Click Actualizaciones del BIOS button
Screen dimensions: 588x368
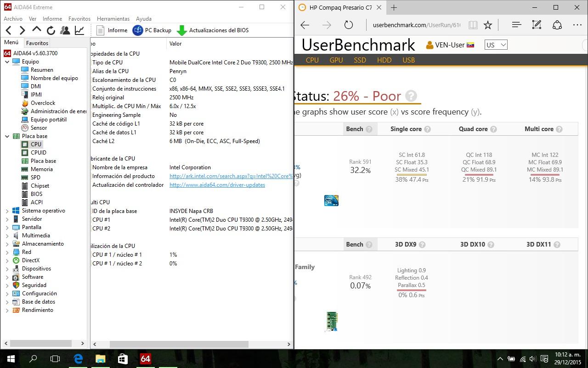pyautogui.click(x=213, y=30)
